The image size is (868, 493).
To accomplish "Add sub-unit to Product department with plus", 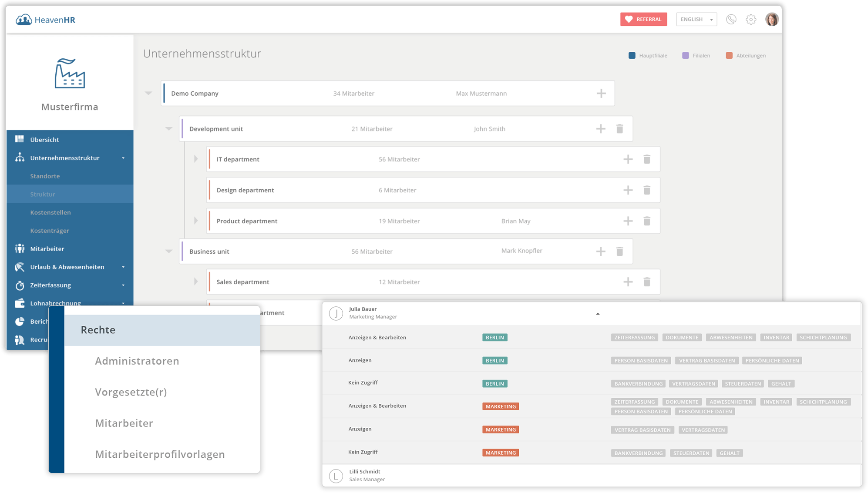I will pyautogui.click(x=628, y=221).
